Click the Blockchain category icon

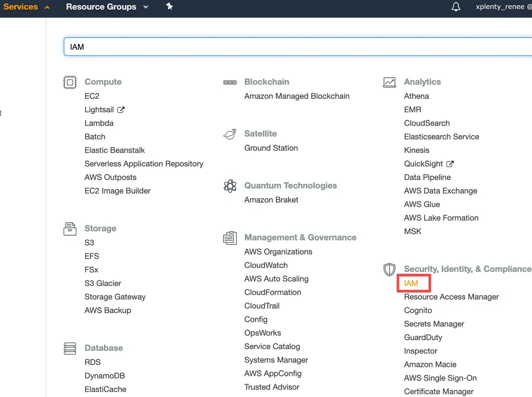coord(230,82)
